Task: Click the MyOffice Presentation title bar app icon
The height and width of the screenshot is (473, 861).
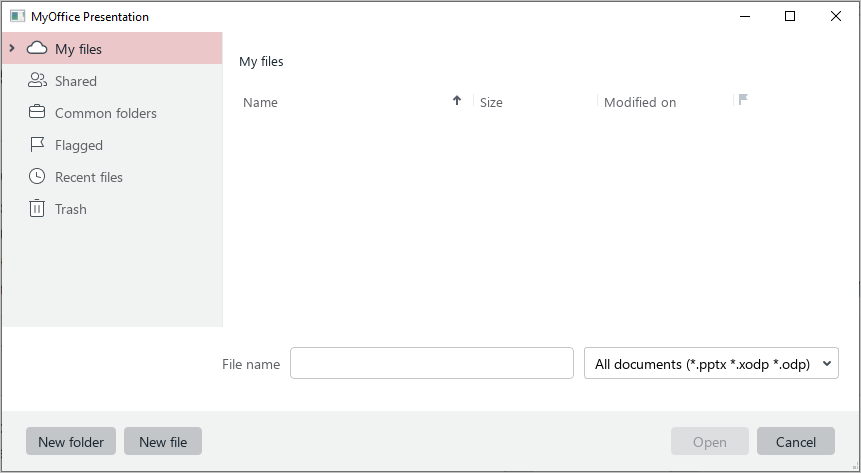Action: coord(18,16)
